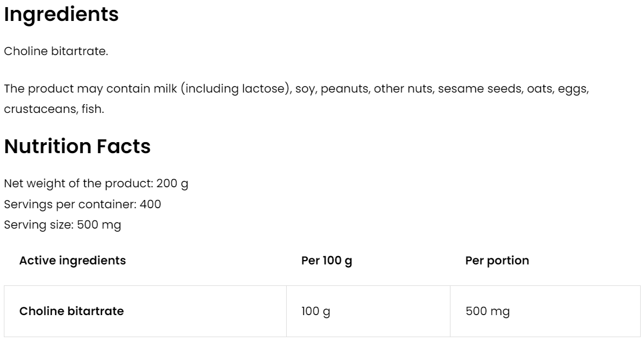This screenshot has width=644, height=341.
Task: Click the Ingredients heading
Action: 61,15
